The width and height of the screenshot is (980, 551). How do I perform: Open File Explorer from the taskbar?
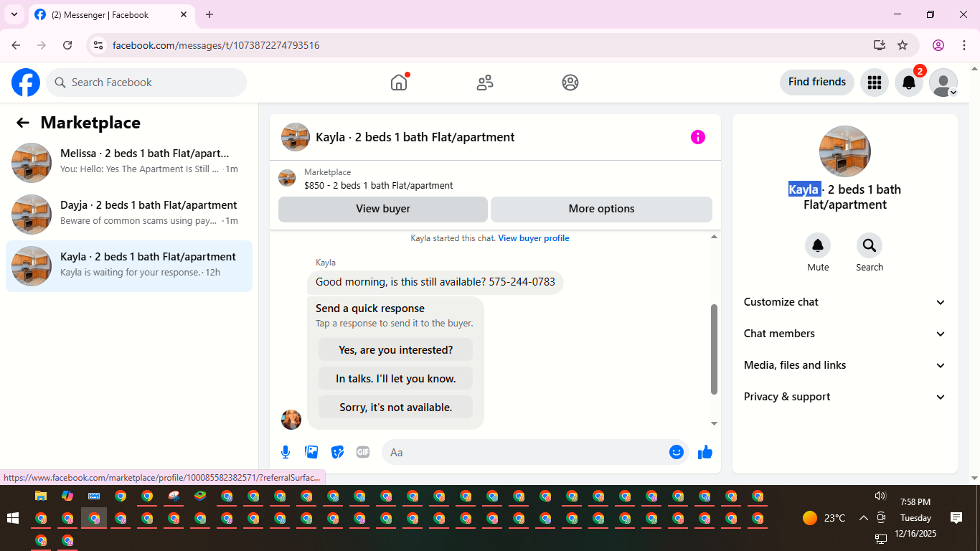click(x=41, y=496)
